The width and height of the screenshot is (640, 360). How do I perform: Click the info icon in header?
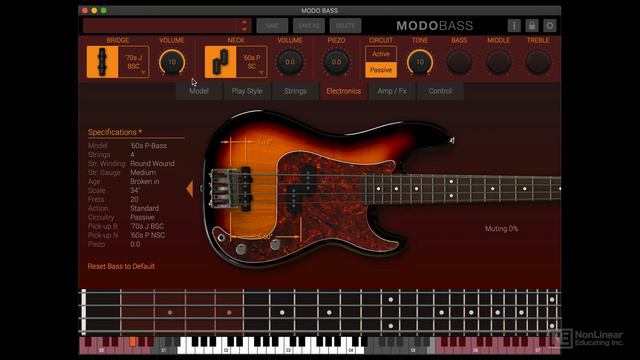tap(514, 26)
